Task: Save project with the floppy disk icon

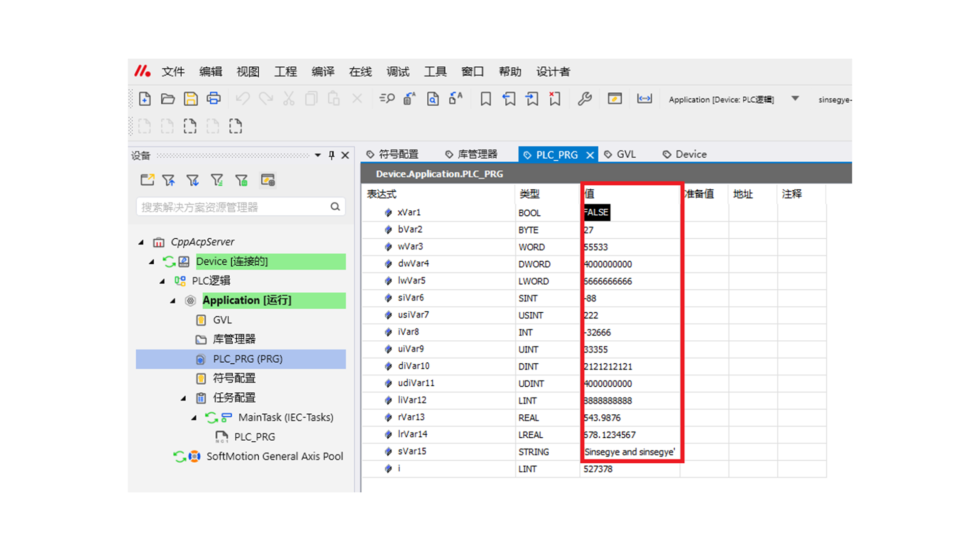Action: 190,99
